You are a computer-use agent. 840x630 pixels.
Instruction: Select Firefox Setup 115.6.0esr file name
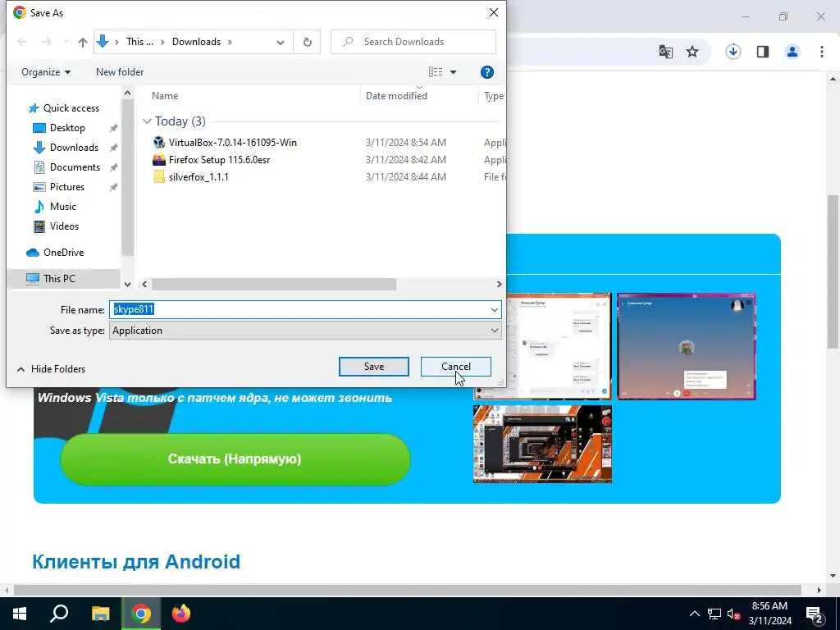point(219,160)
